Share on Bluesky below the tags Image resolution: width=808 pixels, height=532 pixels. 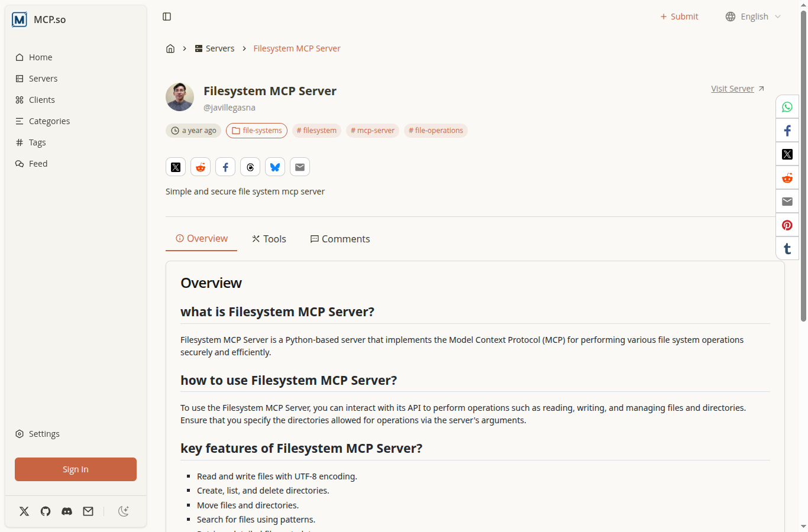tap(275, 167)
